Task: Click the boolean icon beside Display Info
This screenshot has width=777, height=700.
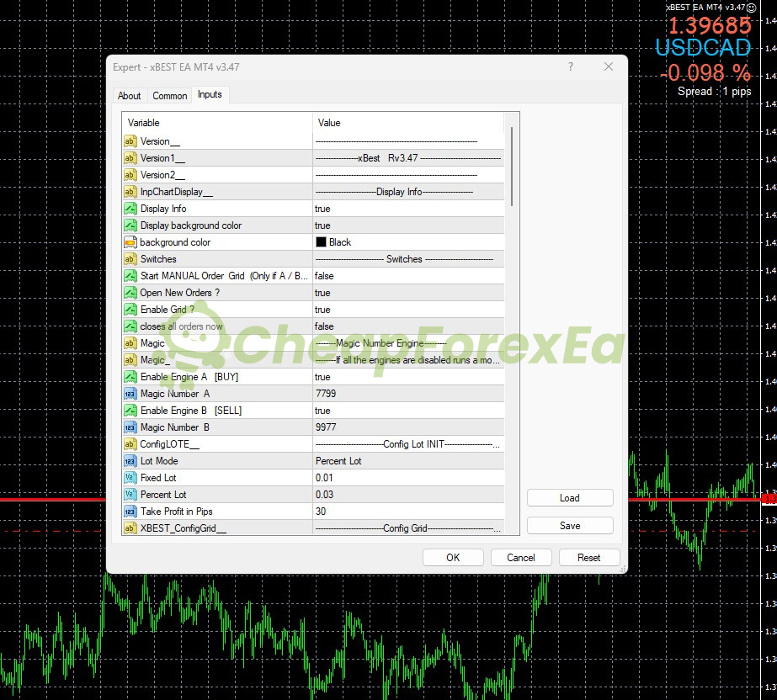Action: 130,209
